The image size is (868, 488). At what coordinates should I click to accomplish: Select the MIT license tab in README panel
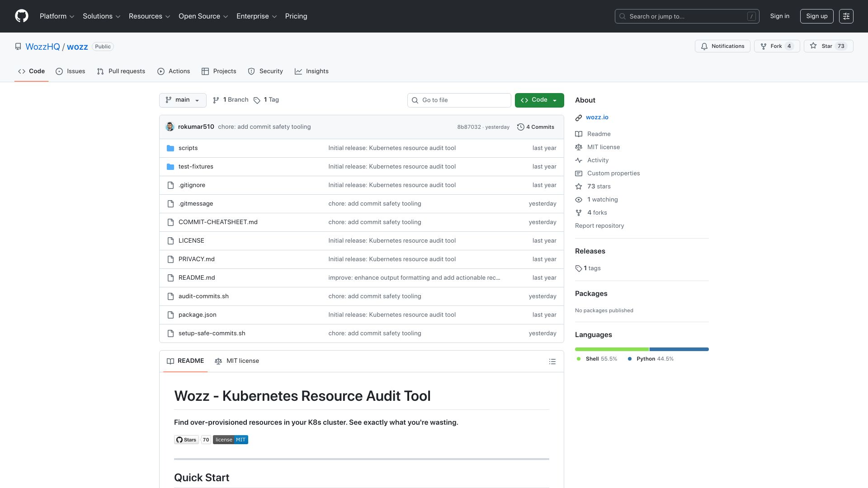tap(237, 361)
